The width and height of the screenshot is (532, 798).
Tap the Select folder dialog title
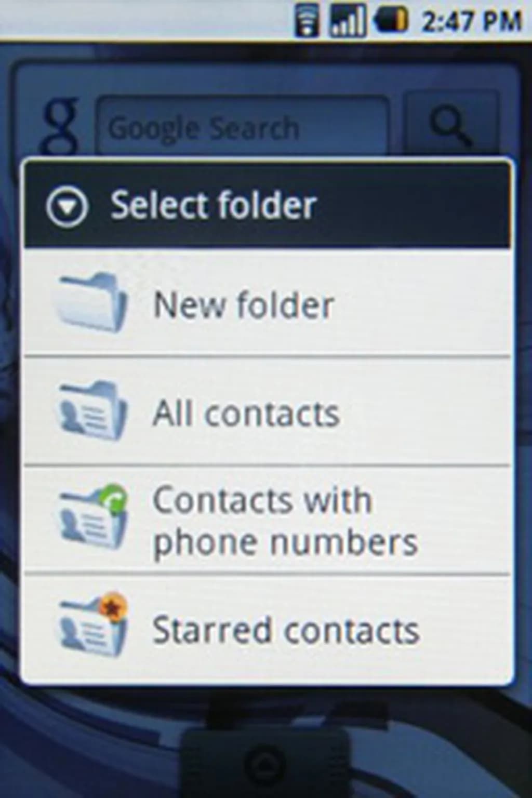point(214,205)
